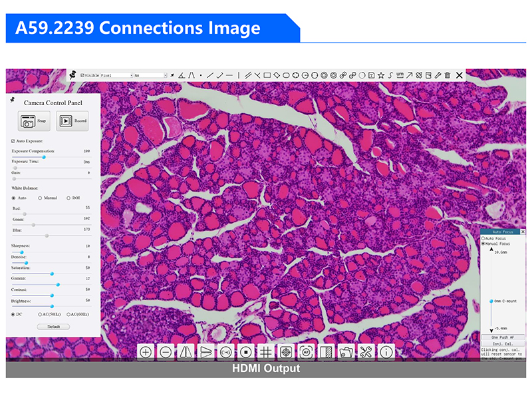532x396 pixels.
Task: Click the info about icon
Action: coord(386,351)
